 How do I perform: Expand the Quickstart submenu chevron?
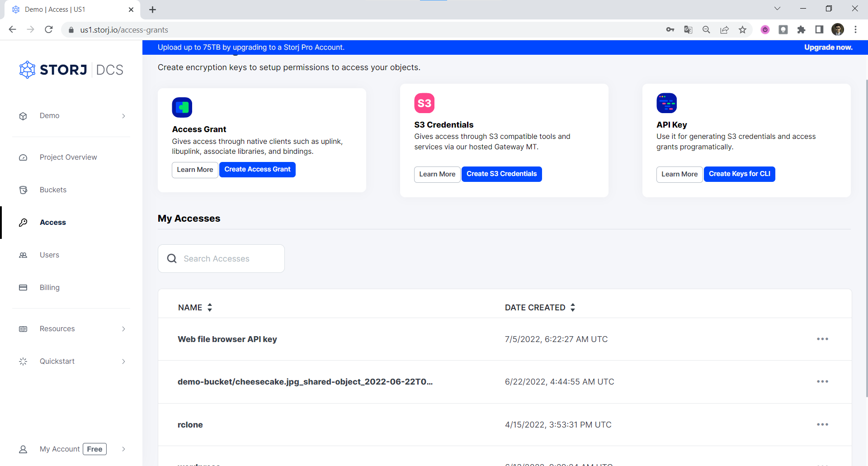(x=123, y=361)
